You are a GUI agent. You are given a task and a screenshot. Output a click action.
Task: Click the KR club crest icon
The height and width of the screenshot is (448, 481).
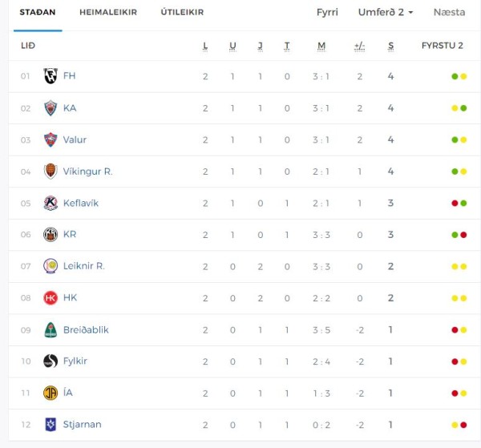51,235
